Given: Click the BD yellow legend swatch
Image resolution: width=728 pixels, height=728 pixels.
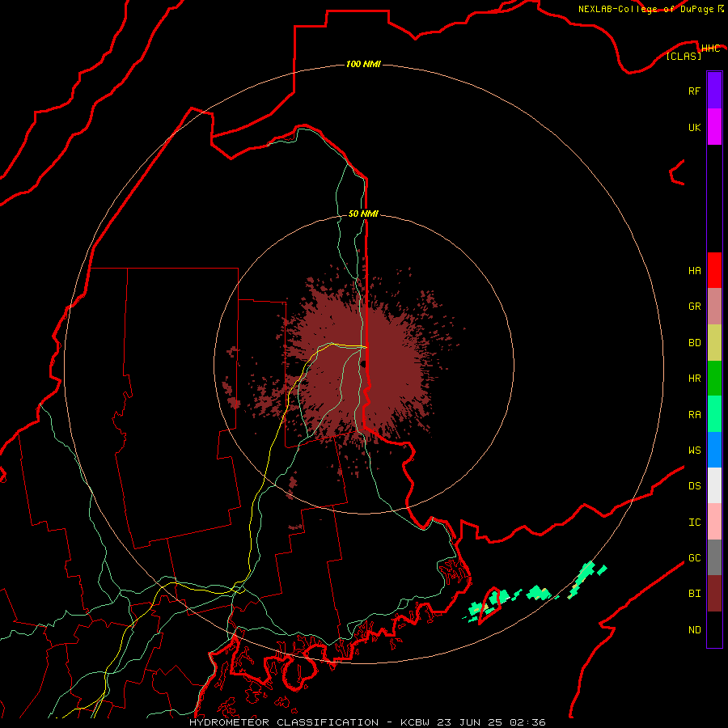Looking at the screenshot, I should (x=714, y=343).
